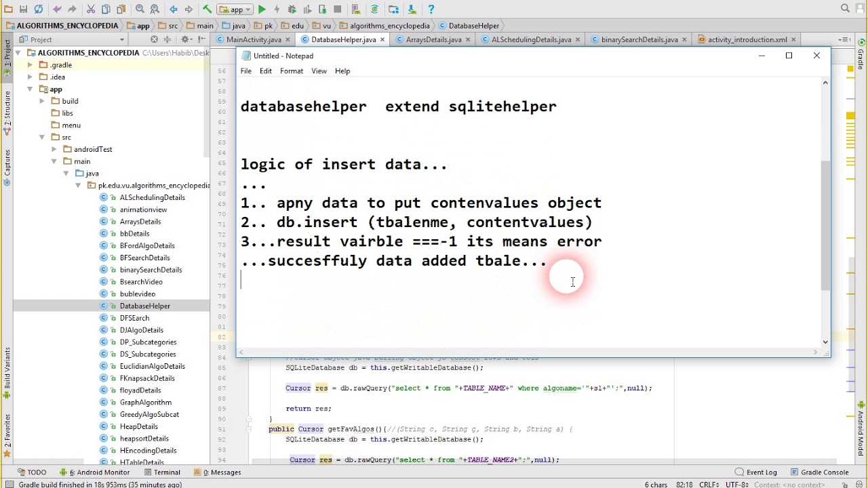Viewport: 868px width, 488px height.
Task: Click the UTF-8 encoding indicator
Action: pos(738,485)
